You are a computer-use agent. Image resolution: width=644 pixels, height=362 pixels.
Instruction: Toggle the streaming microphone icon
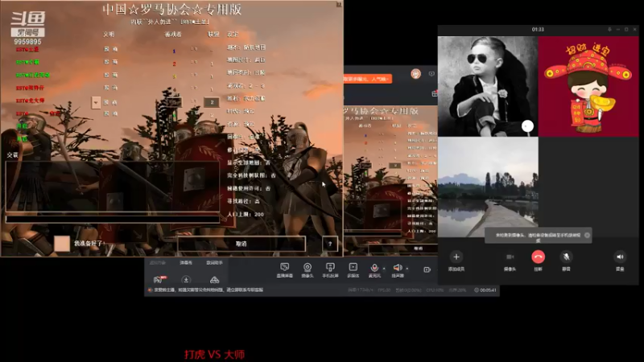pyautogui.click(x=374, y=268)
